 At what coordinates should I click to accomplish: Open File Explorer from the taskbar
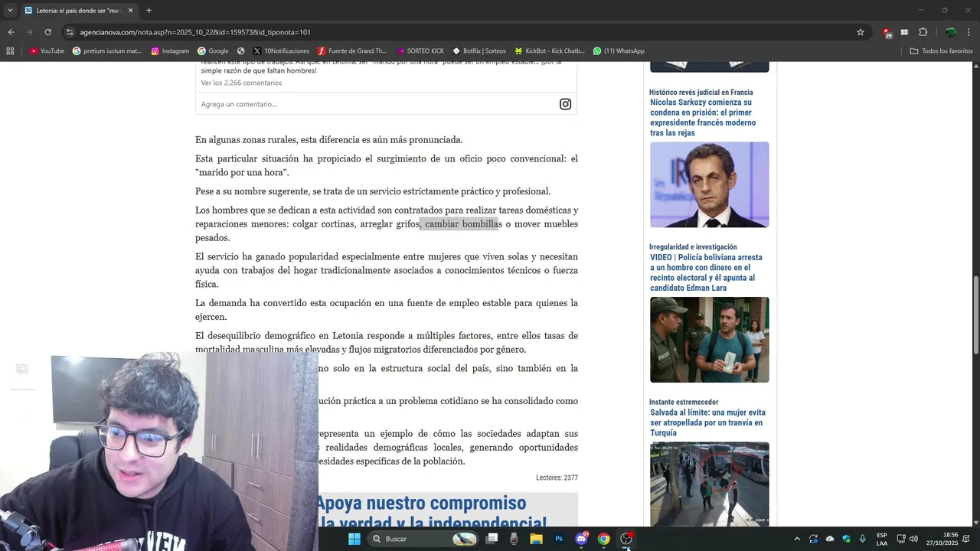[x=537, y=539]
